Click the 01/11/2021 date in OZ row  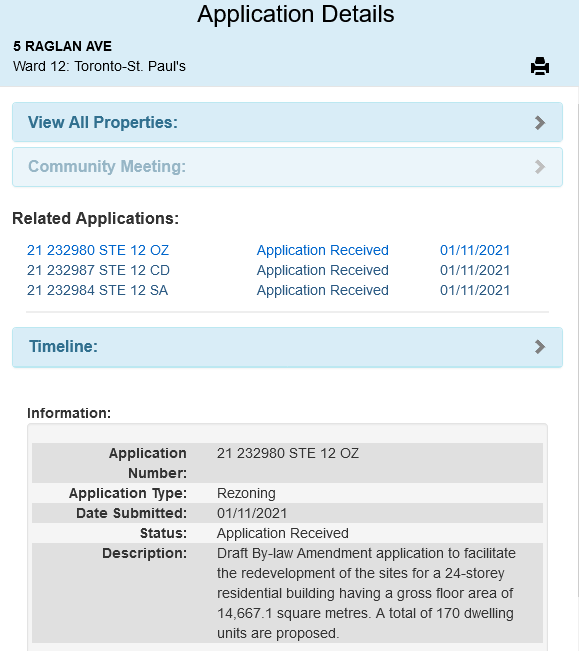[x=475, y=250]
